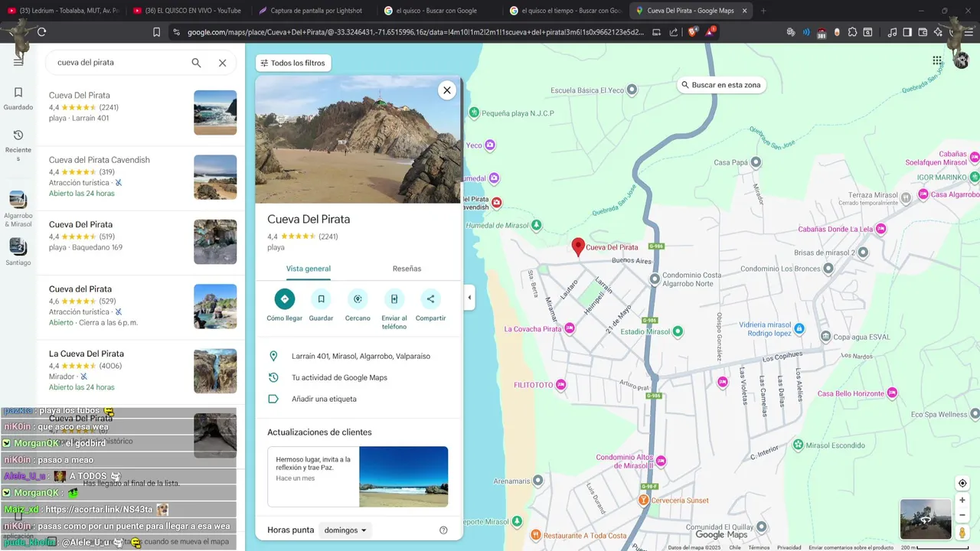Viewport: 980px width, 551px height.
Task: Click Buscar en esta zona button
Action: click(x=721, y=85)
